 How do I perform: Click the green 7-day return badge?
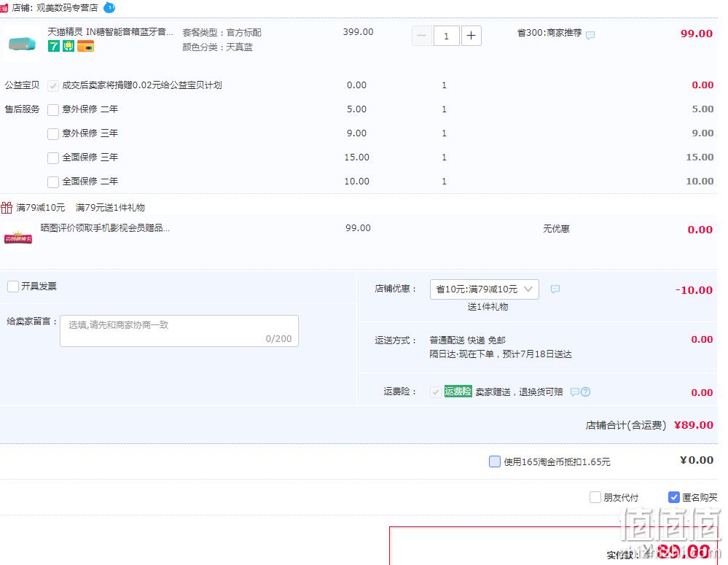pyautogui.click(x=54, y=46)
